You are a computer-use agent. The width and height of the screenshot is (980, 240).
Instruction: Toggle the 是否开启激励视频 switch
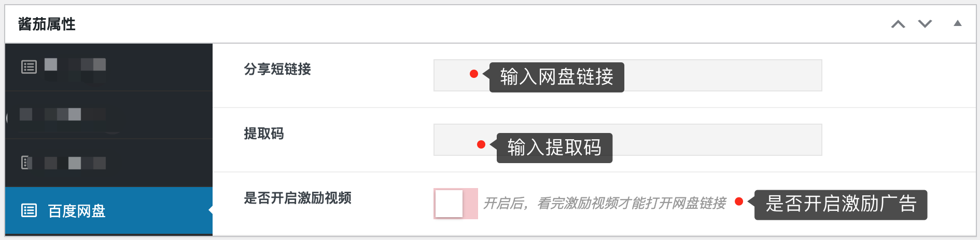[x=456, y=204]
